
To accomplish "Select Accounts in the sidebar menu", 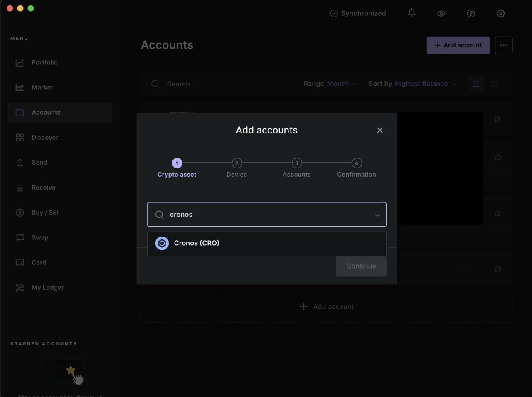I will tap(60, 112).
